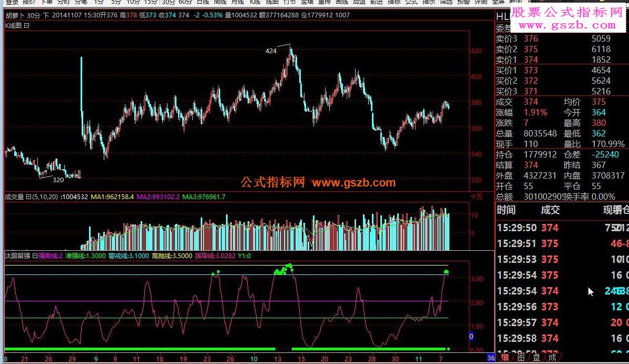629x364 pixels.
Task: Switch chart to 日线 daily period
Action: pyautogui.click(x=203, y=2)
